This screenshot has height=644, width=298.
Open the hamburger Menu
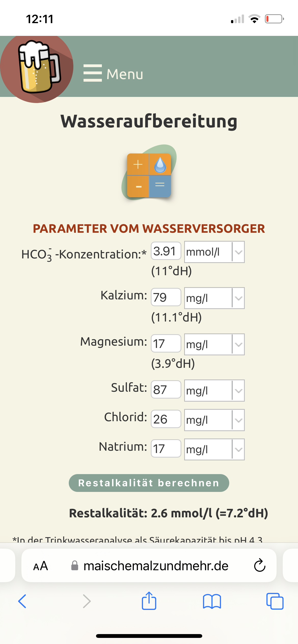(113, 74)
